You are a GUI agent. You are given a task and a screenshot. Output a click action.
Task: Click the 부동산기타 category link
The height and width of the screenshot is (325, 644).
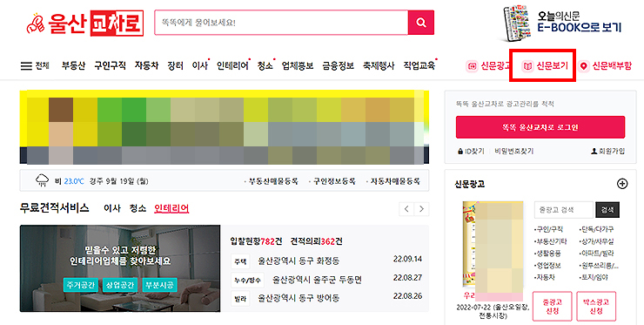pyautogui.click(x=551, y=241)
